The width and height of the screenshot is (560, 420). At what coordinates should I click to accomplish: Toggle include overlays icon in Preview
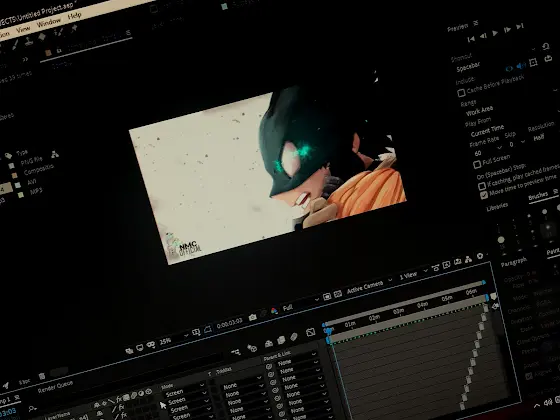point(533,62)
